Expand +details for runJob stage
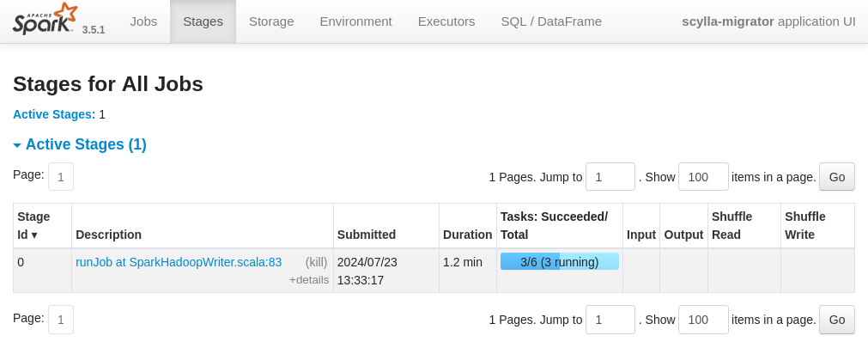This screenshot has height=348, width=868. click(x=308, y=280)
